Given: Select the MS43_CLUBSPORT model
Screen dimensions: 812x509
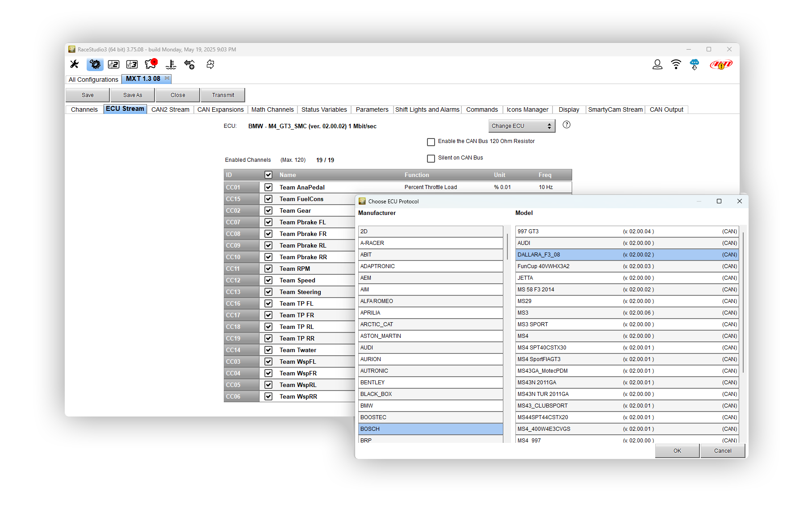Looking at the screenshot, I should click(627, 406).
